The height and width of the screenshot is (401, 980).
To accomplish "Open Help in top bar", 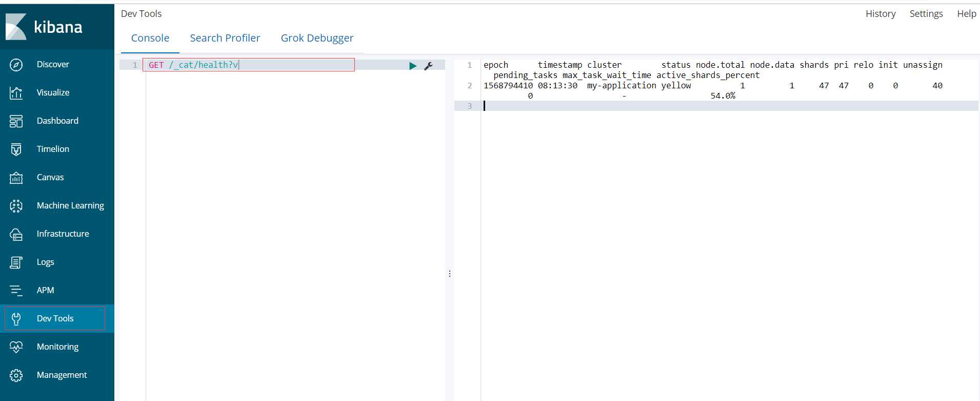I will pos(967,14).
